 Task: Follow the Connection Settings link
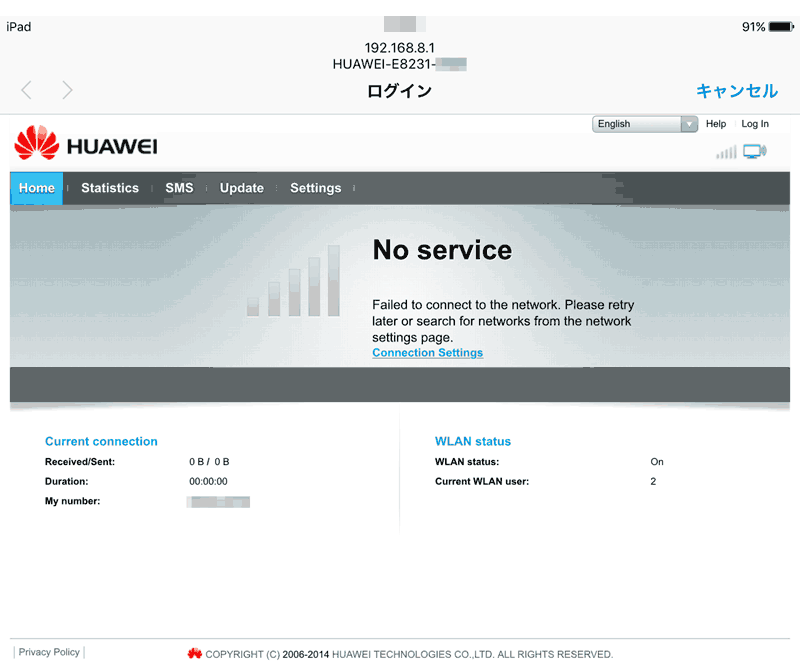click(427, 353)
